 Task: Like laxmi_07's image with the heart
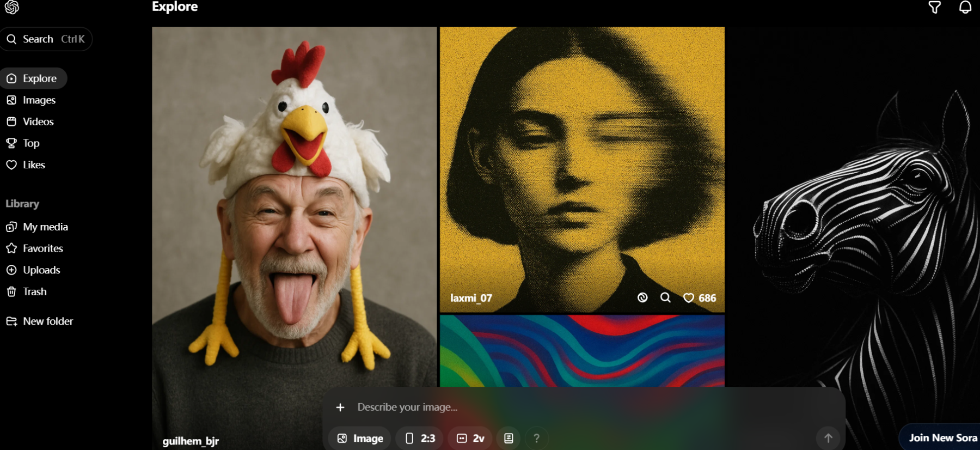pos(689,298)
